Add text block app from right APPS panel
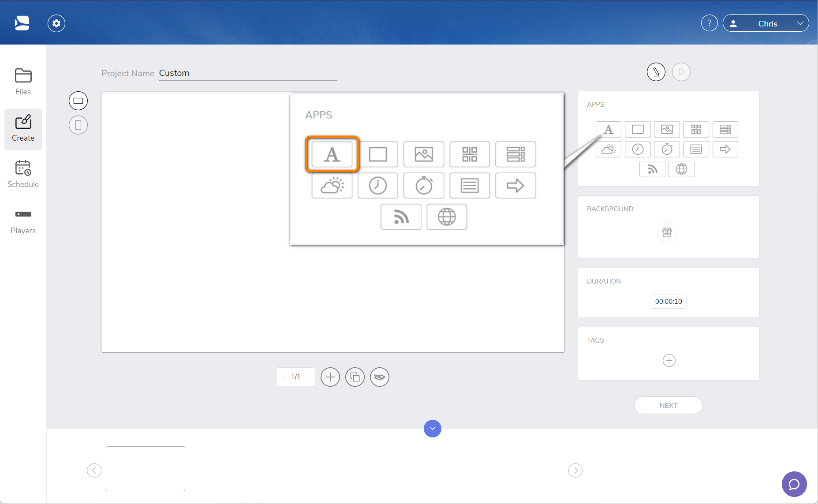The image size is (818, 504). click(x=696, y=149)
